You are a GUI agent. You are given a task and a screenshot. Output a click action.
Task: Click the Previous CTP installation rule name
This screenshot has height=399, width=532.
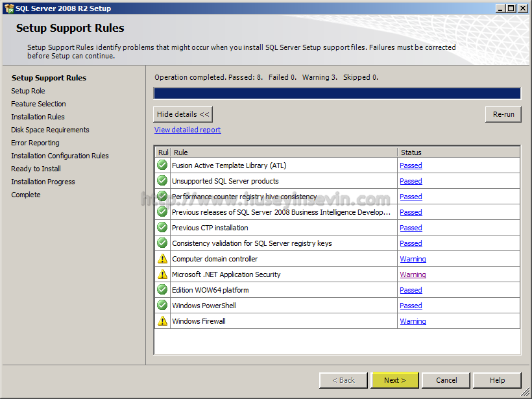(x=210, y=228)
